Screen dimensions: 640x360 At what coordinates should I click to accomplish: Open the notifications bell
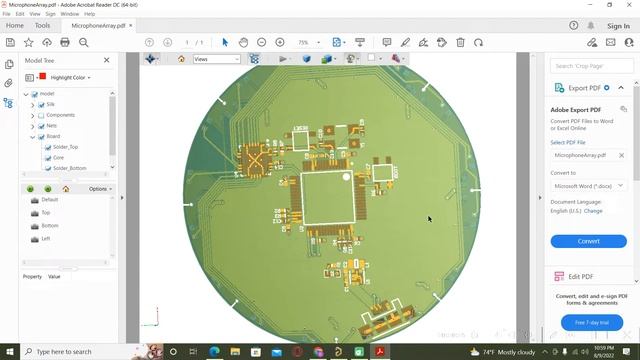pyautogui.click(x=591, y=26)
